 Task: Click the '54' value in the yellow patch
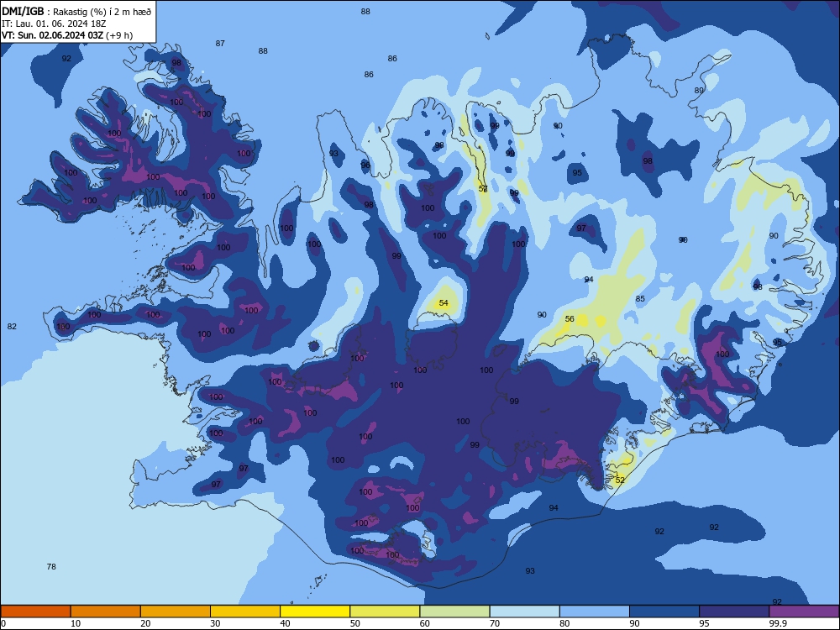point(444,303)
